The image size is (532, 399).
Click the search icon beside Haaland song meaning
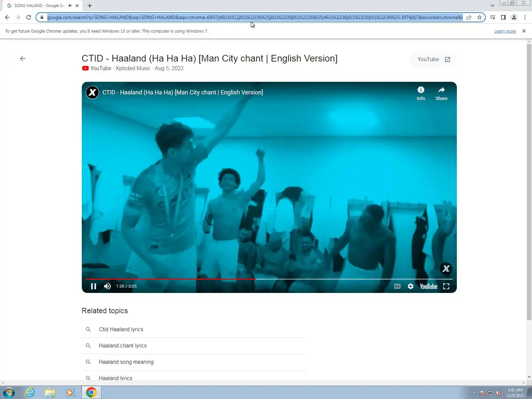coord(88,362)
